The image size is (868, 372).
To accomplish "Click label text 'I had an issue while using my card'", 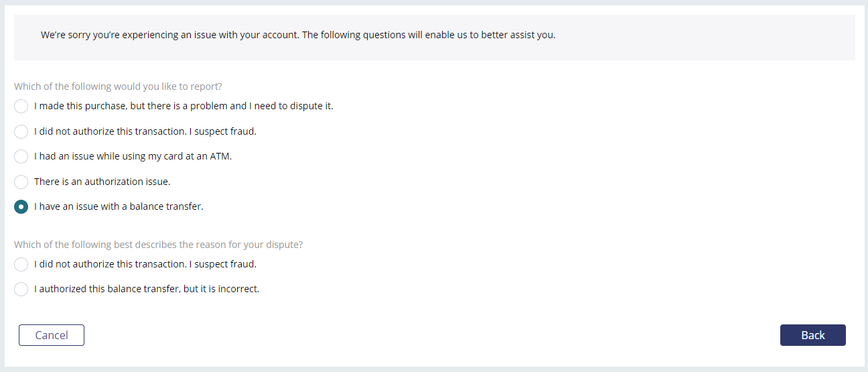I will 108,156.
